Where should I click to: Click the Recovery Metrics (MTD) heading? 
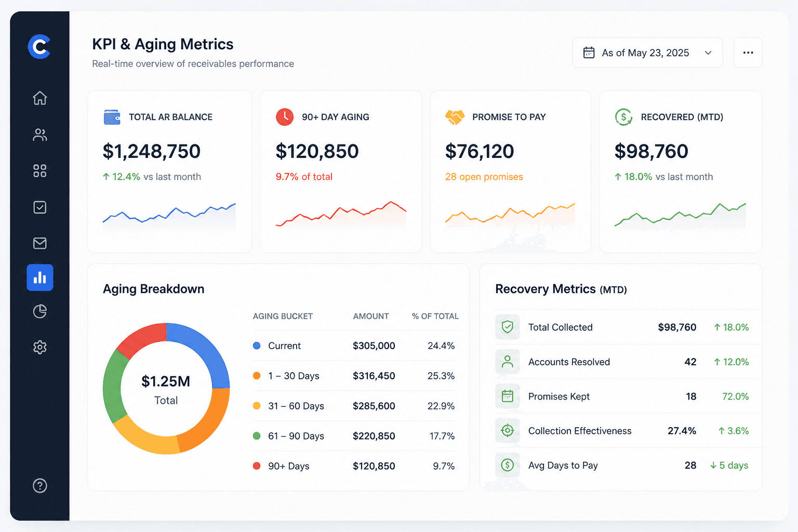(561, 289)
